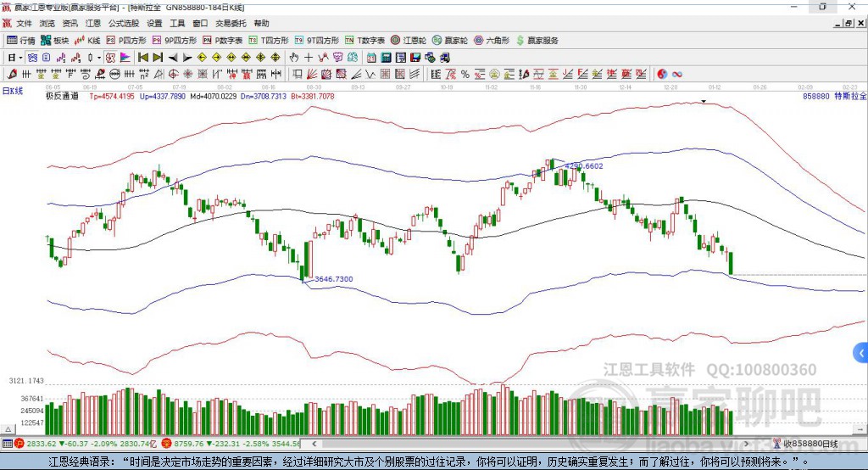Switch to the 板块 sectors view
The image size is (868, 470).
pos(55,41)
